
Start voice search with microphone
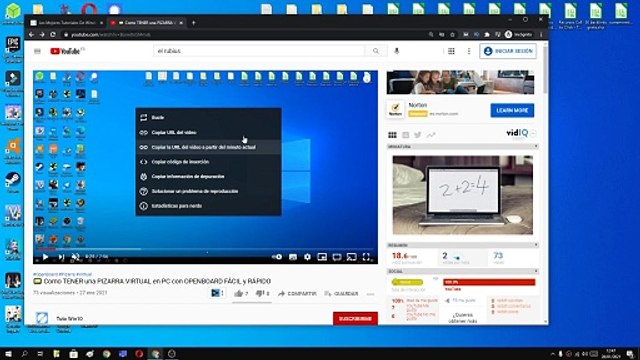coord(396,51)
